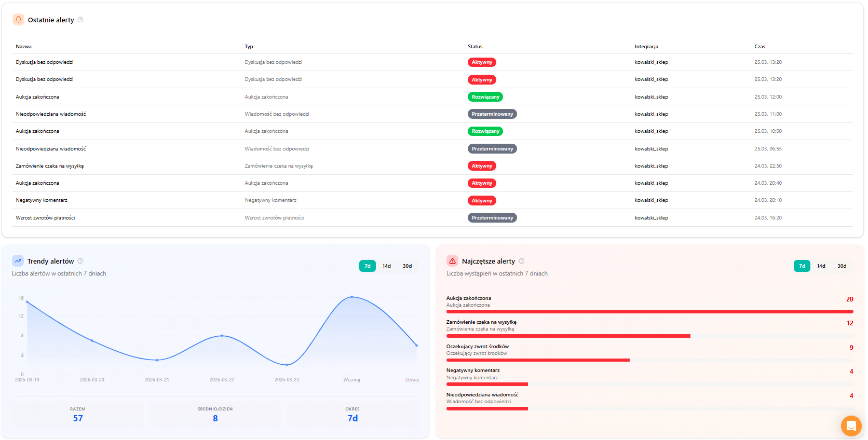Switch Trendy alertów to 14d

(387, 266)
